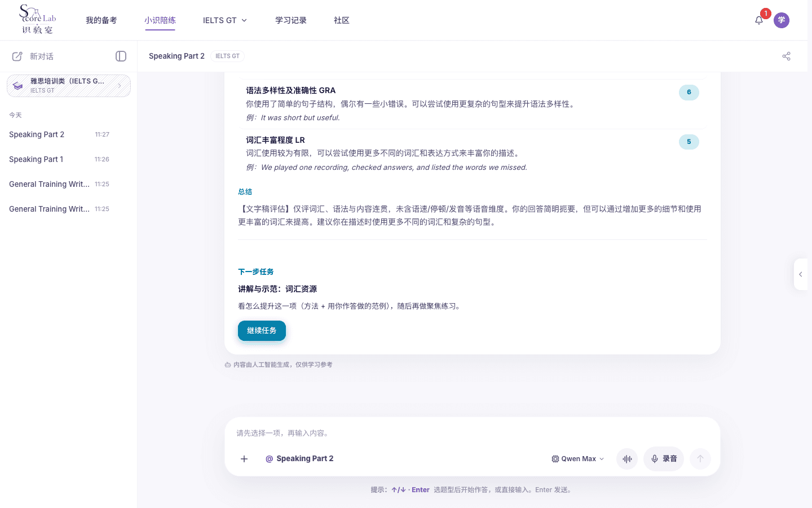Viewport: 812px width, 508px height.
Task: Expand the 雅思培训类 course selector
Action: pos(69,86)
